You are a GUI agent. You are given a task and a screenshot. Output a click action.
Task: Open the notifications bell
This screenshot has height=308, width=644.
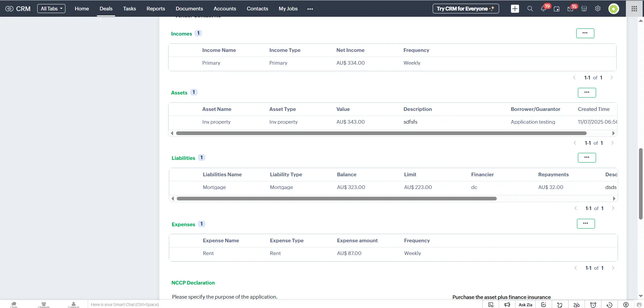543,8
